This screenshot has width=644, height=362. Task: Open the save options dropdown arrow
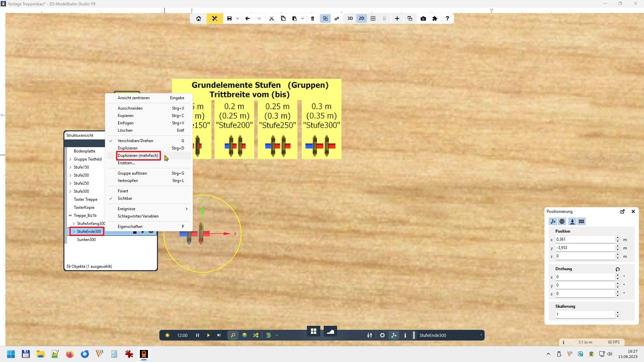coord(237,18)
